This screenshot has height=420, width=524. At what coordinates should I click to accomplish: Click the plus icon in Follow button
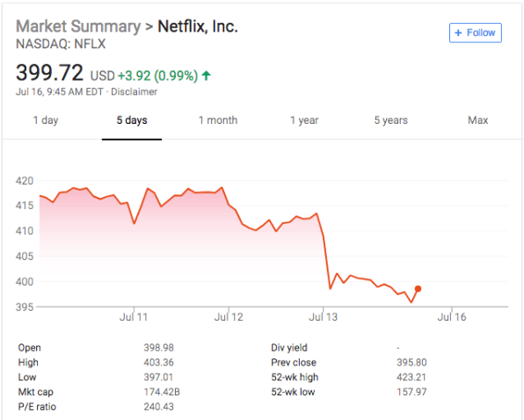459,33
